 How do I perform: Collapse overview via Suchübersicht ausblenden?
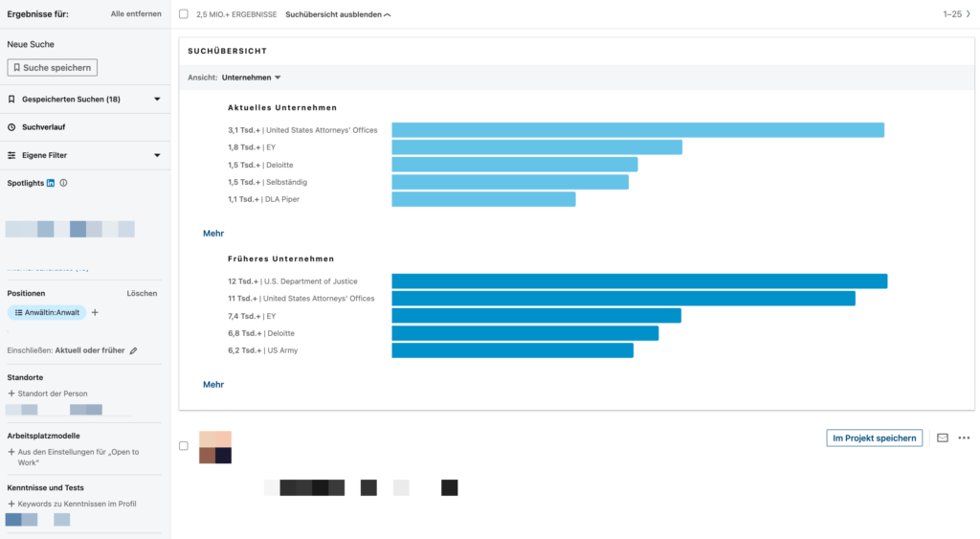tap(338, 15)
